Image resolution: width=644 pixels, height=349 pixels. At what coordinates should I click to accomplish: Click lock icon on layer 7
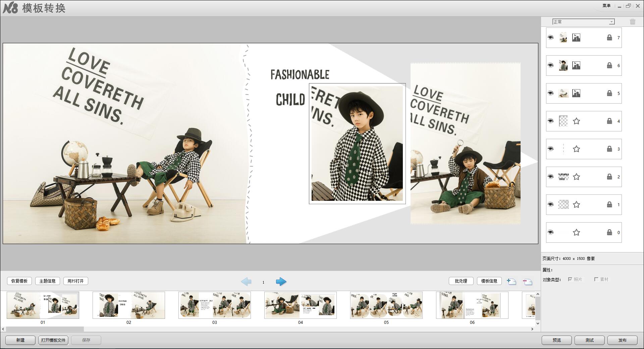click(x=609, y=38)
